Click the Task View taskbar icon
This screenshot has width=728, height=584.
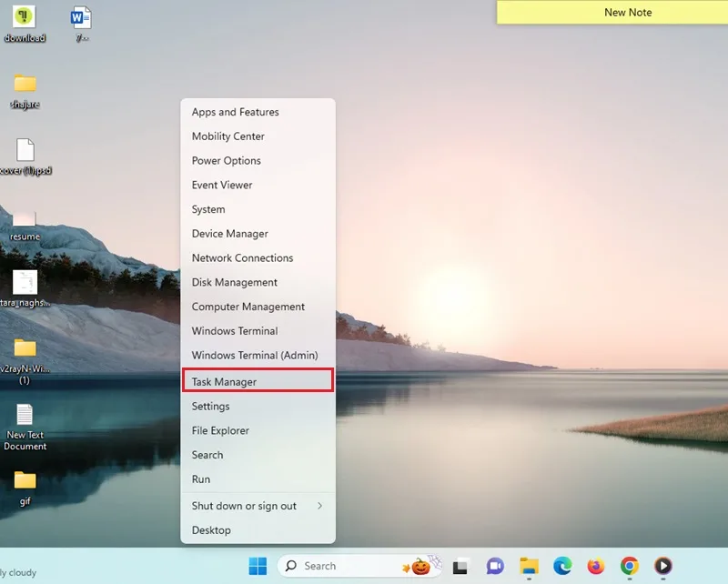pos(460,567)
